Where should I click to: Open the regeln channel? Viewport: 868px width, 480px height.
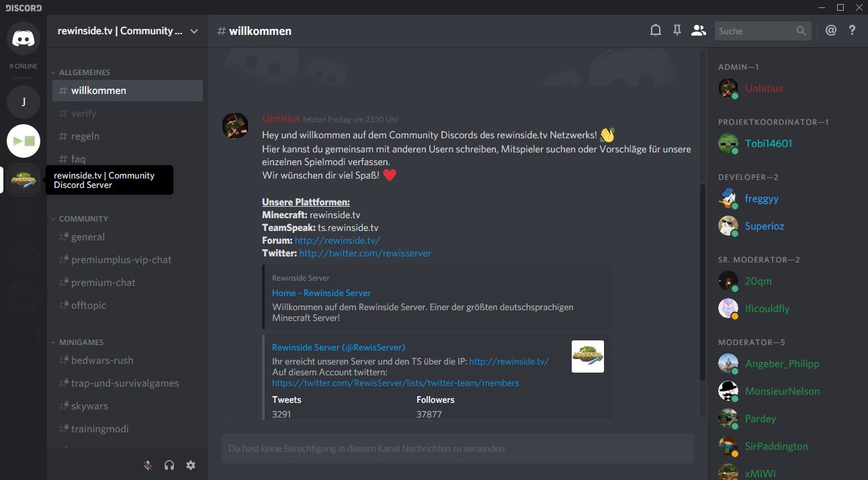pyautogui.click(x=128, y=136)
